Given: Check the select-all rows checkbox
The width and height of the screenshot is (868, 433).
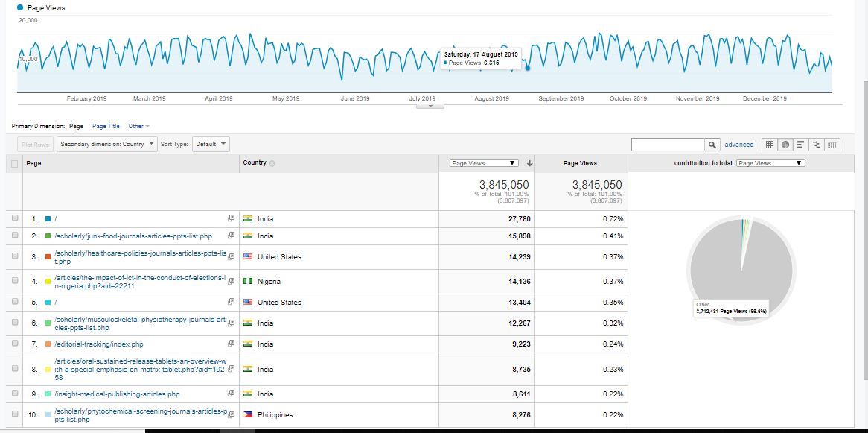Looking at the screenshot, I should click(16, 163).
